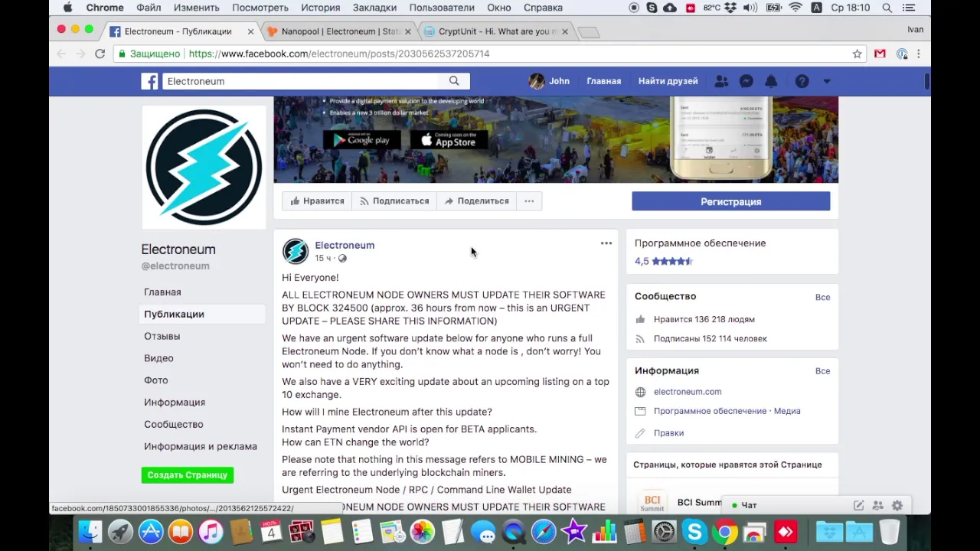Screen dimensions: 980x551
Task: Click the Facebook logo icon
Action: (x=149, y=81)
